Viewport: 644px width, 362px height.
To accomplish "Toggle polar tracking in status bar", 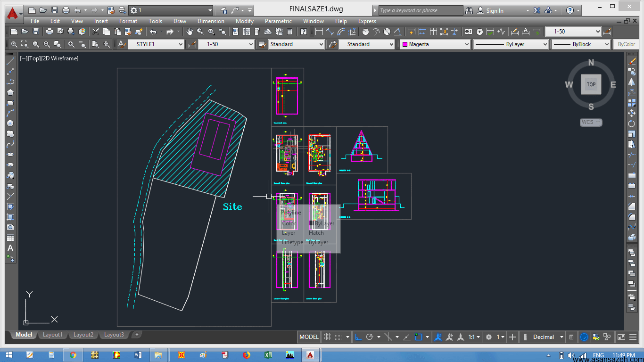I will point(370,337).
